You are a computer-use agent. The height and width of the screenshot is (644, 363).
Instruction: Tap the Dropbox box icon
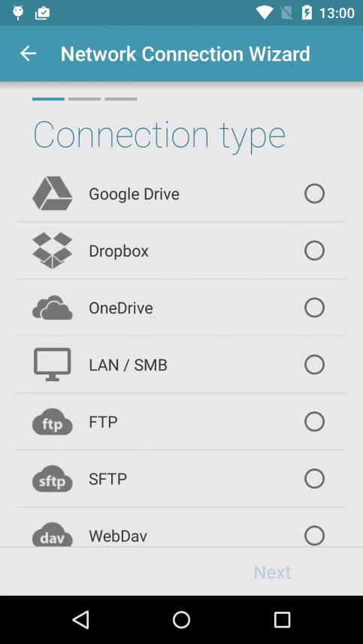point(53,251)
